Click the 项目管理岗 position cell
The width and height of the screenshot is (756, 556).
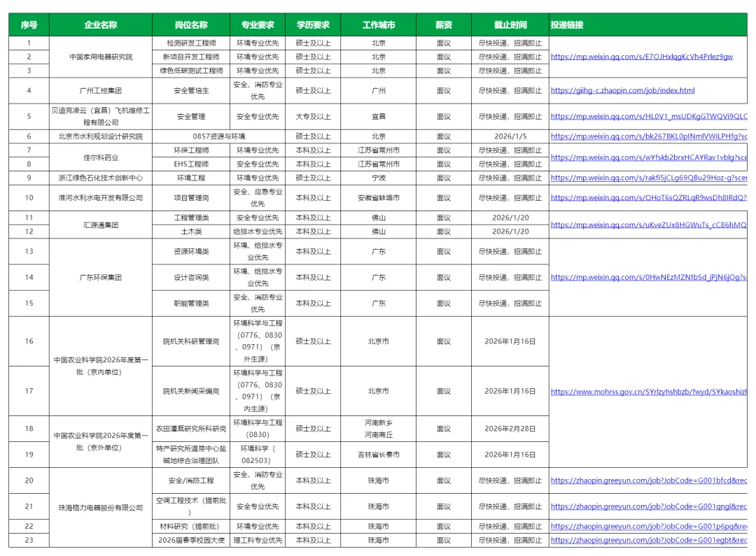tap(191, 197)
